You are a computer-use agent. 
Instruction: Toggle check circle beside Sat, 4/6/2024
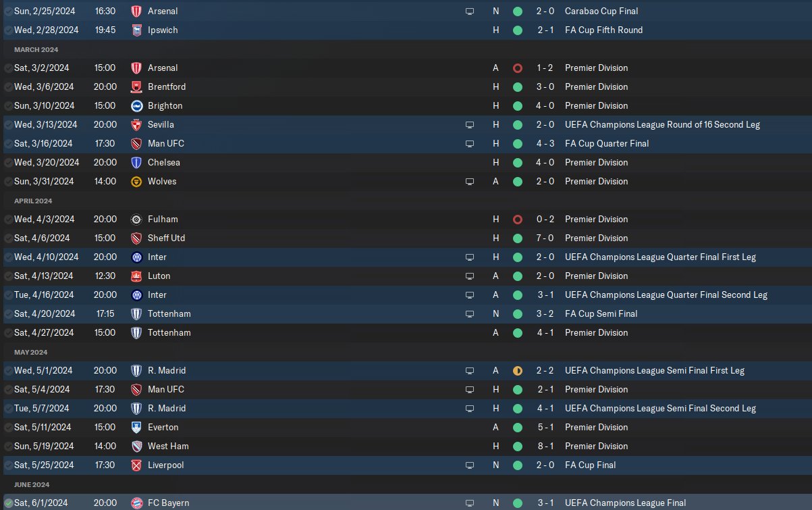point(8,238)
